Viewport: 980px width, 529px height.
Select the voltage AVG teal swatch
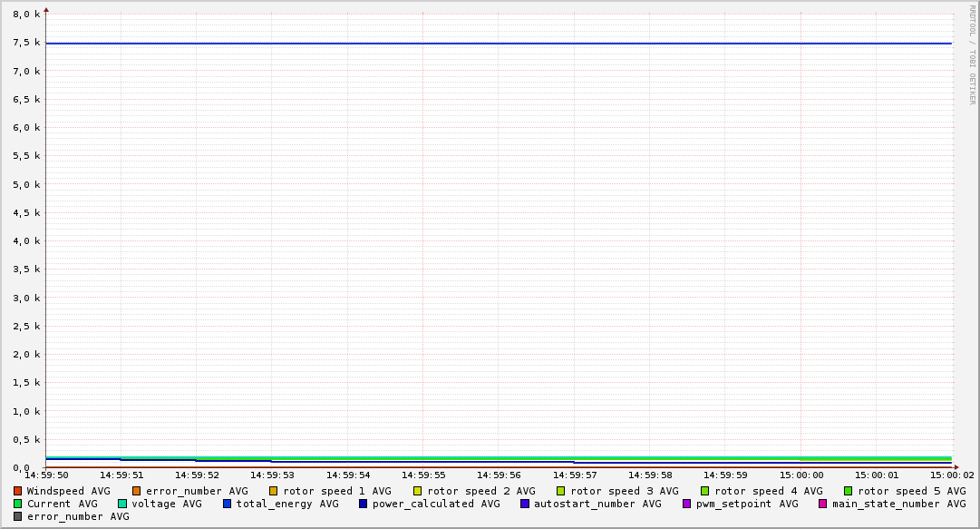pyautogui.click(x=122, y=504)
